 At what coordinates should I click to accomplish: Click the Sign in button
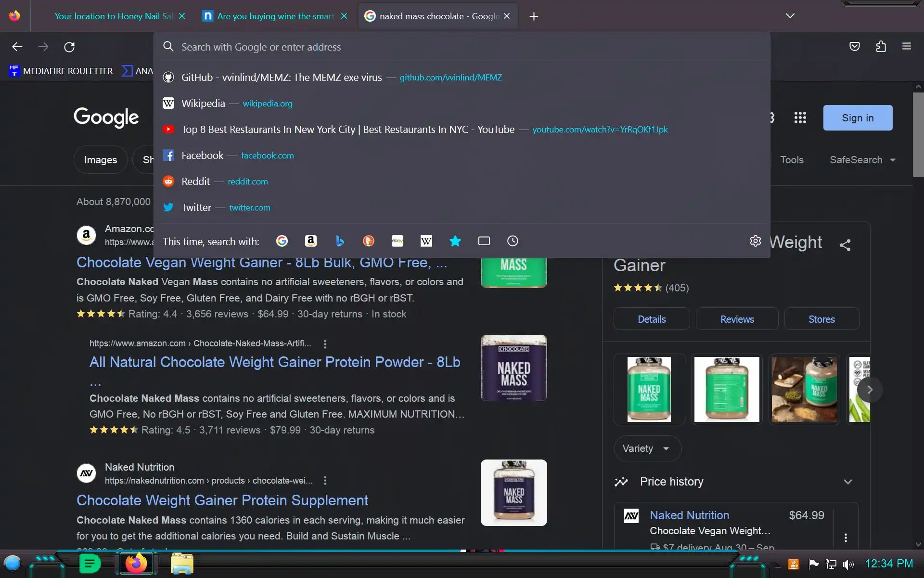[x=858, y=118]
